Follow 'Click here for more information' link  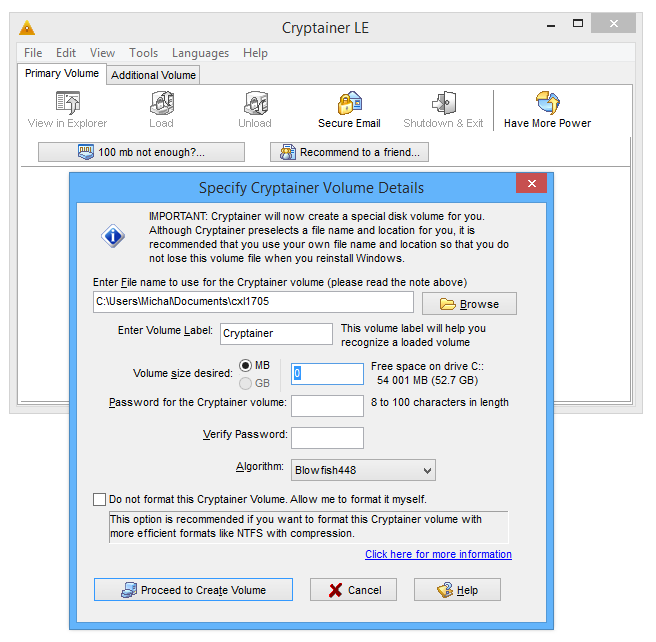pos(438,554)
